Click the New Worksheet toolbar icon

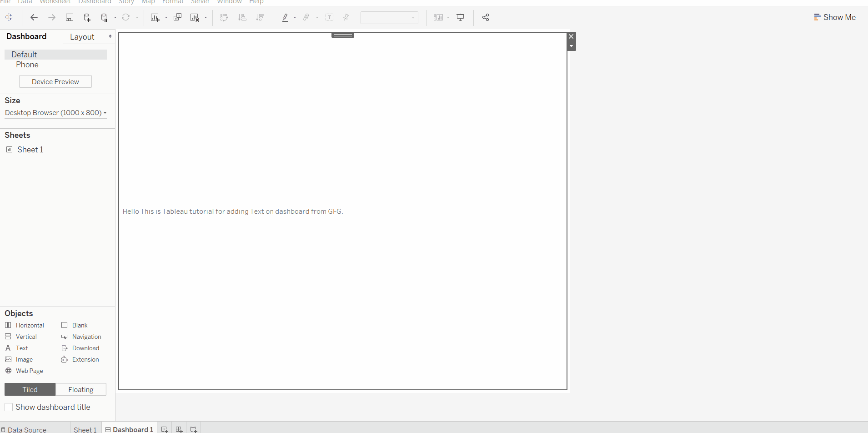[x=155, y=17]
